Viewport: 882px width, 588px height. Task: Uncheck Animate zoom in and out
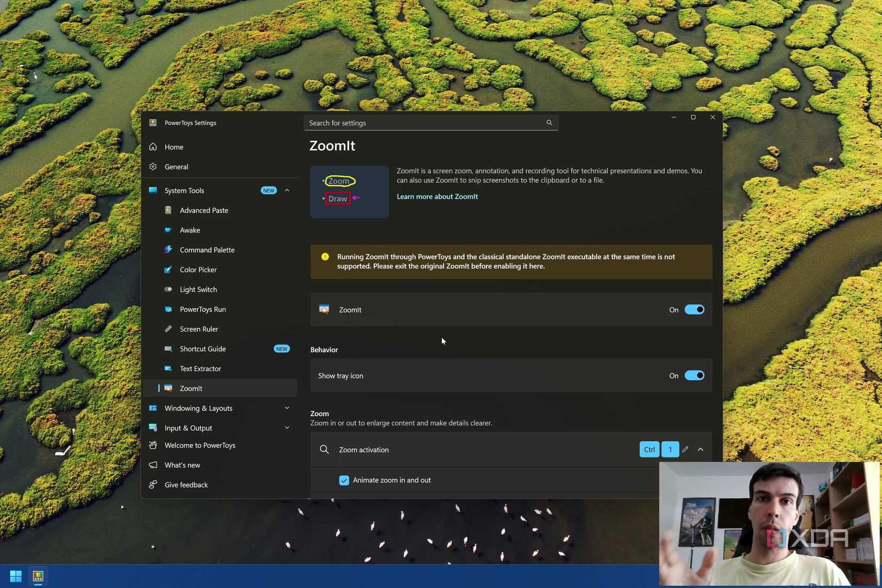[x=344, y=480]
